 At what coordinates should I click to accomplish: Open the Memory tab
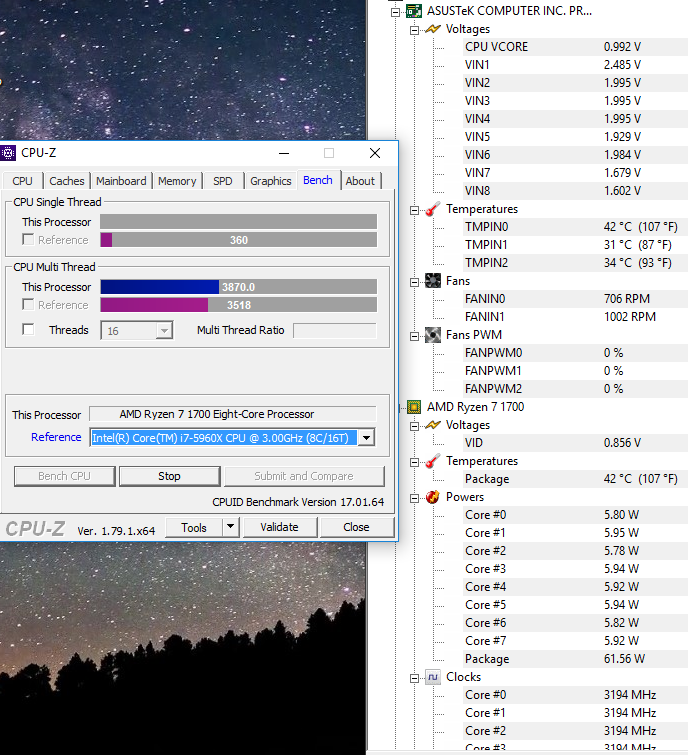177,181
